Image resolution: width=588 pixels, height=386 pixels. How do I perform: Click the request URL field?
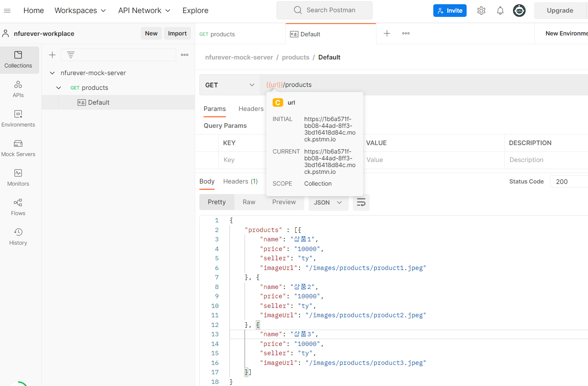[424, 85]
